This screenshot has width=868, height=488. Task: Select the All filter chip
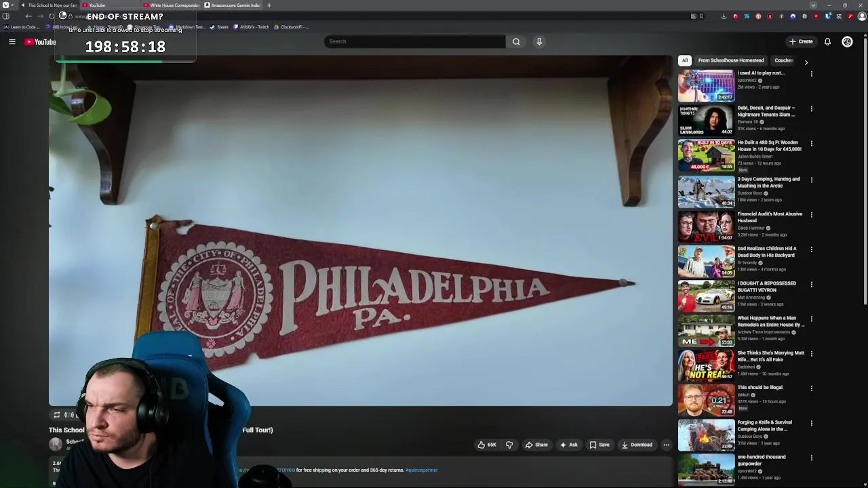685,60
